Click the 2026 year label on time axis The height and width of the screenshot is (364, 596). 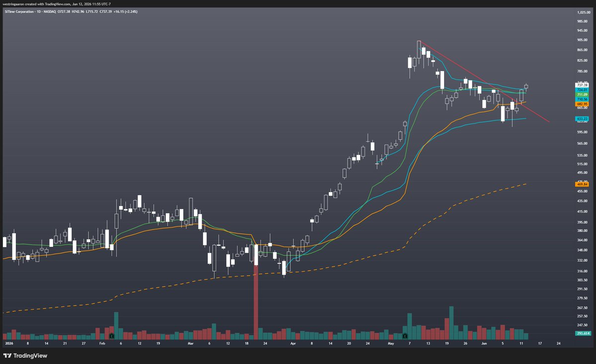pyautogui.click(x=9, y=343)
